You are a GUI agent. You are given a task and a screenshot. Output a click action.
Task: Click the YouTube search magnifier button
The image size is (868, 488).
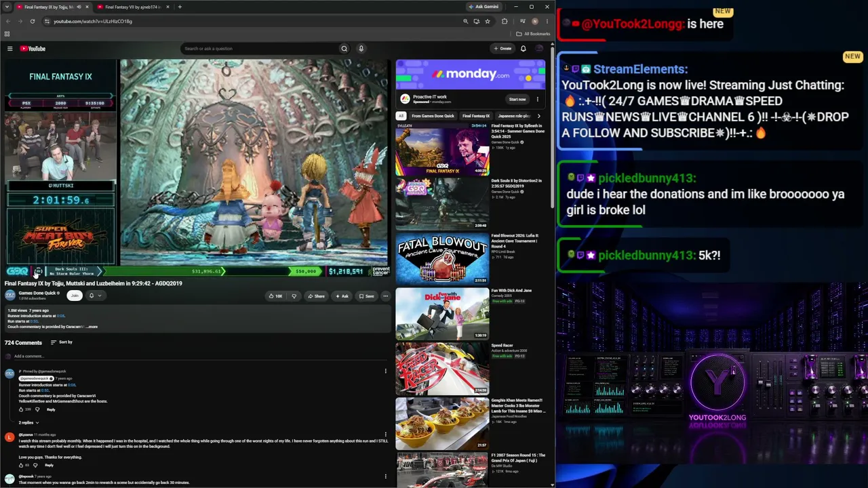coord(344,49)
